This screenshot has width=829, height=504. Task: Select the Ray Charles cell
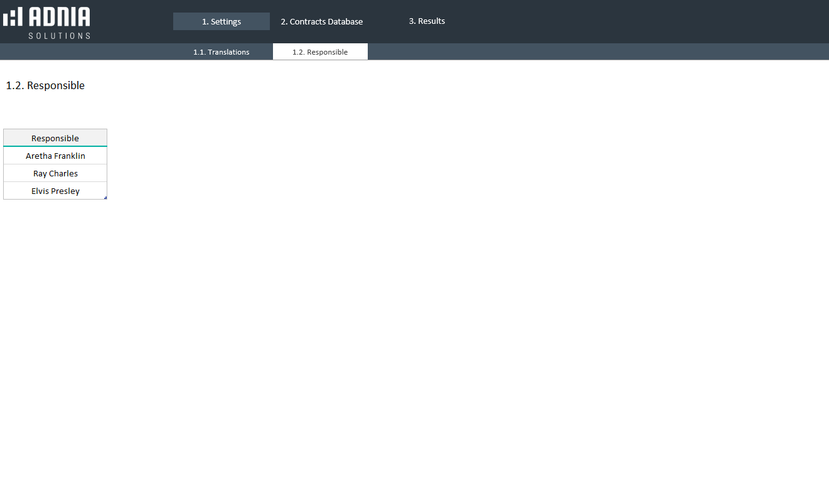point(55,173)
